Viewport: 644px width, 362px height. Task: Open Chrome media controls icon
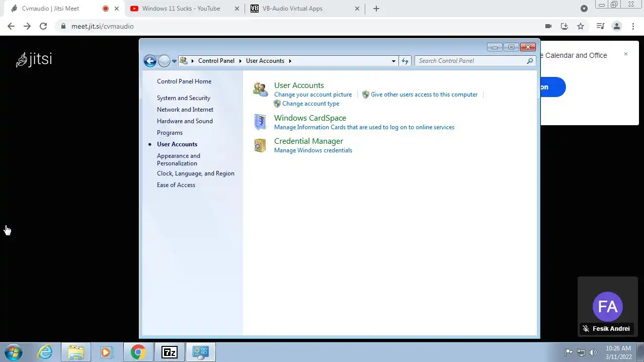(x=600, y=26)
